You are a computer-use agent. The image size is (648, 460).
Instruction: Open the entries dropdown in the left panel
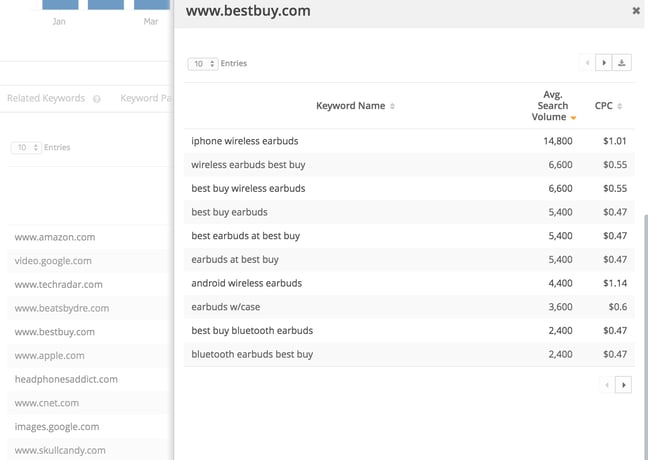[24, 148]
